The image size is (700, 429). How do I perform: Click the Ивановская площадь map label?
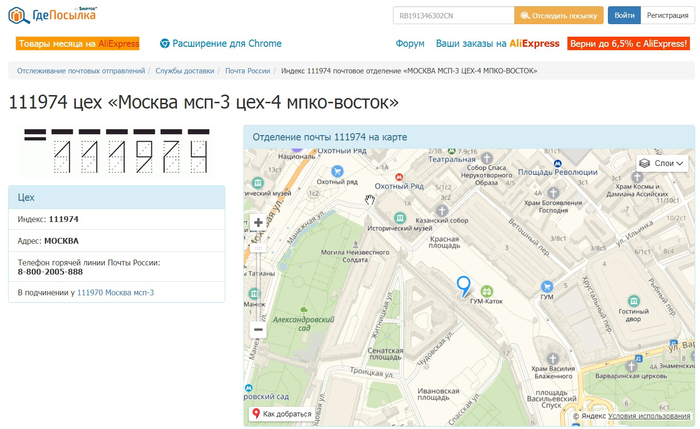point(438,394)
